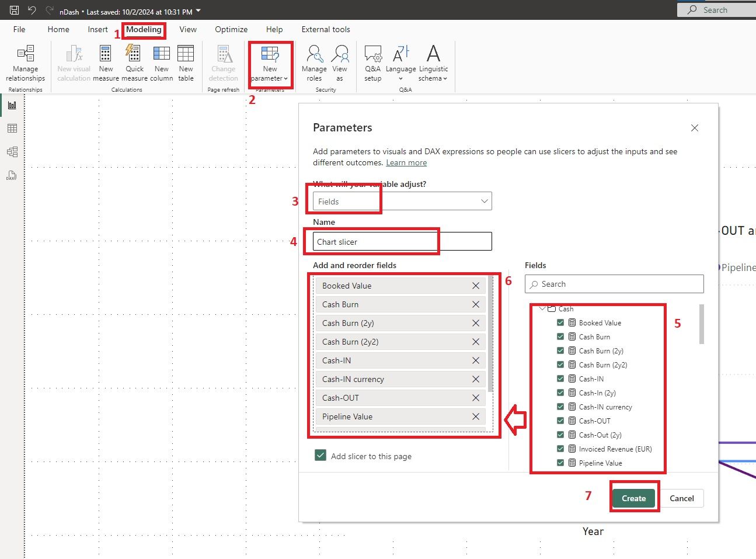Screen dimensions: 756x559
Task: Open the Home tab
Action: 58,29
